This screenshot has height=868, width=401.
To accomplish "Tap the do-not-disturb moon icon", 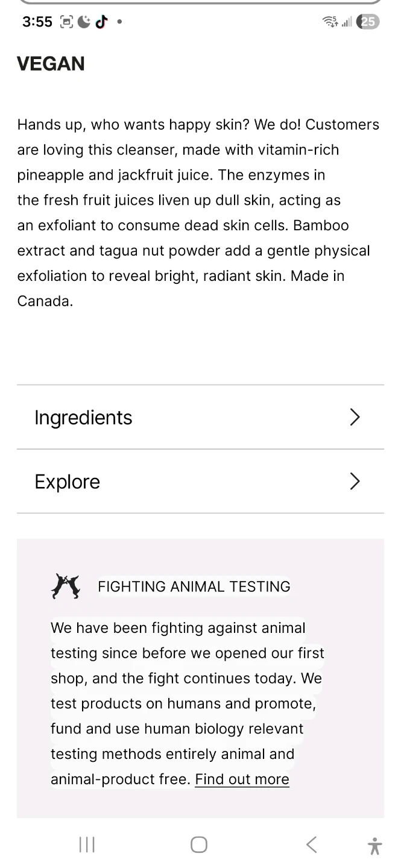I will pos(84,22).
